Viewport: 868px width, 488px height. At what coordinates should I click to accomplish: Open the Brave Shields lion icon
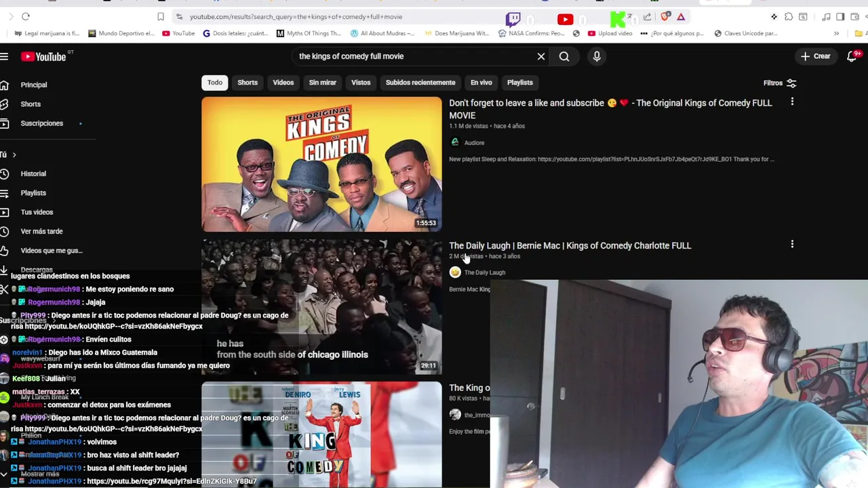click(665, 16)
